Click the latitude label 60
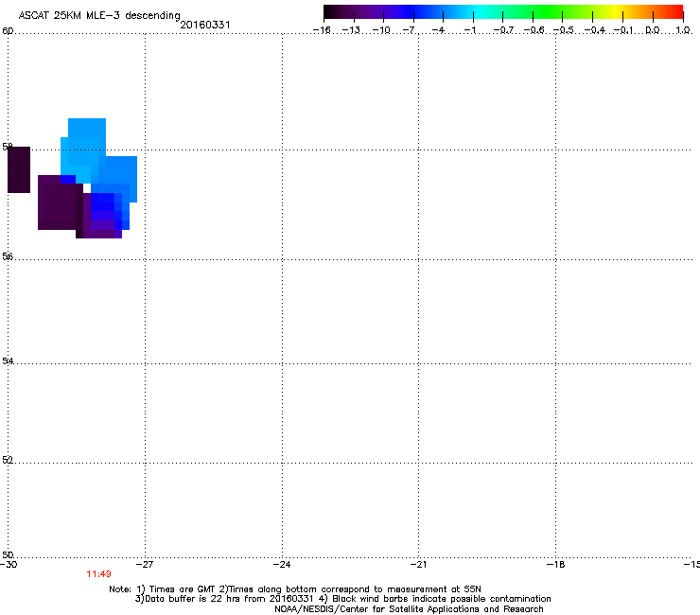This screenshot has width=700, height=615. [x=8, y=31]
